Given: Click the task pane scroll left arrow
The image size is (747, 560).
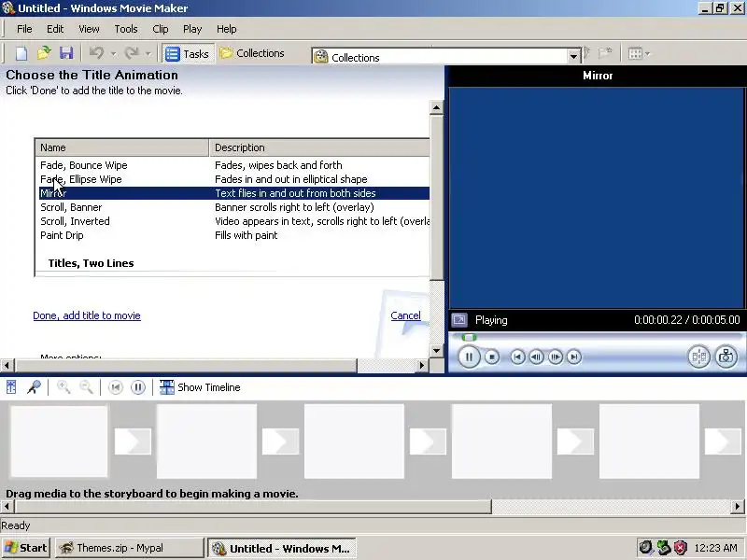Looking at the screenshot, I should (x=7, y=365).
